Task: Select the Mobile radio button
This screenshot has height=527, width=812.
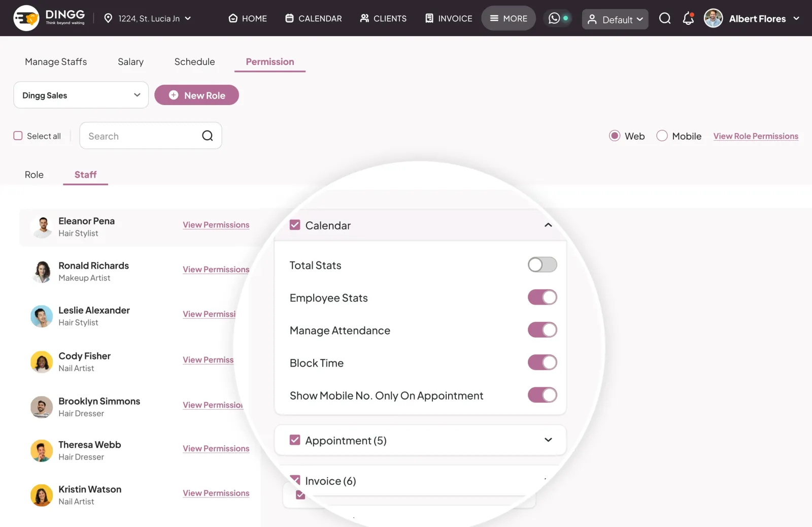Action: pyautogui.click(x=662, y=136)
